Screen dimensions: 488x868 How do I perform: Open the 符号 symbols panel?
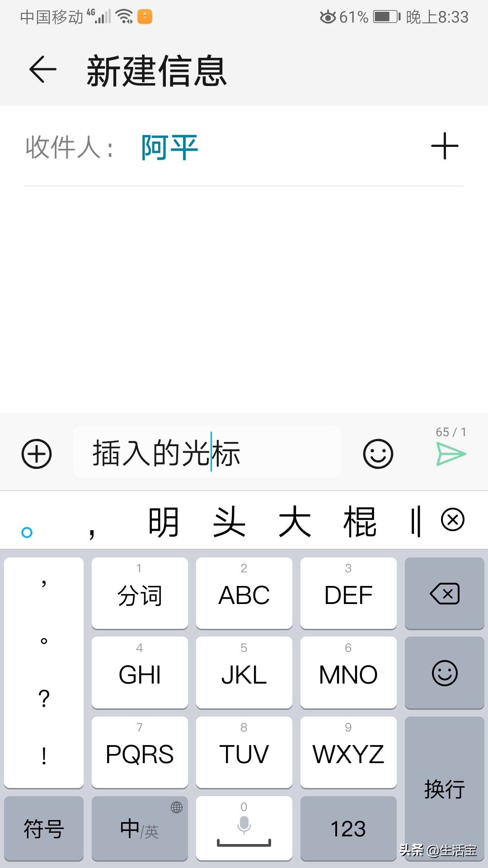pos(44,828)
